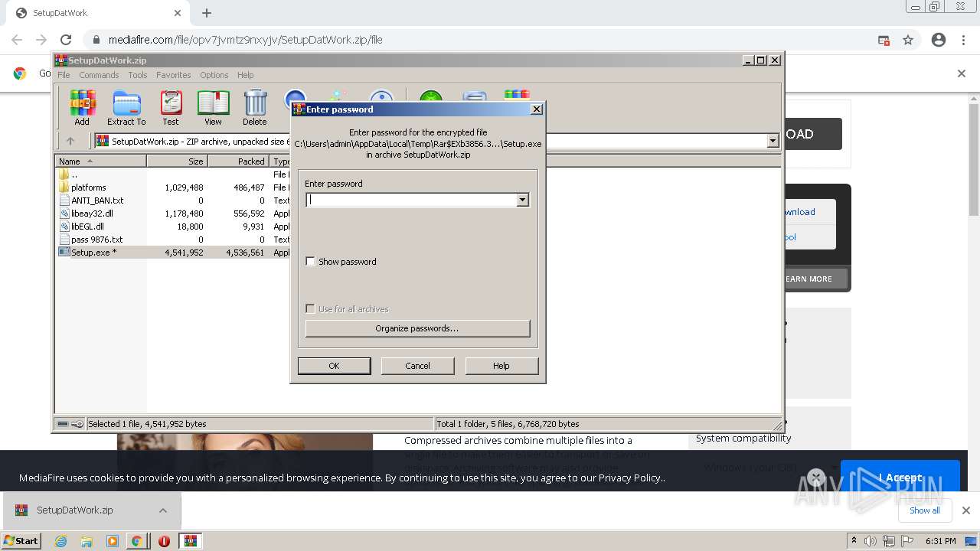Close the Enter password dialog
This screenshot has width=980, height=551.
pyautogui.click(x=537, y=109)
